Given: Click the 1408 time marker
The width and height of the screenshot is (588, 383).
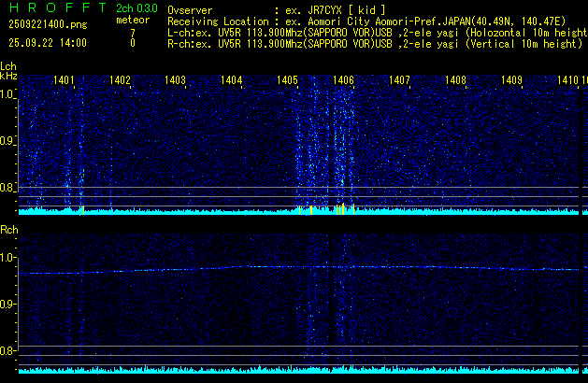Looking at the screenshot, I should (455, 80).
